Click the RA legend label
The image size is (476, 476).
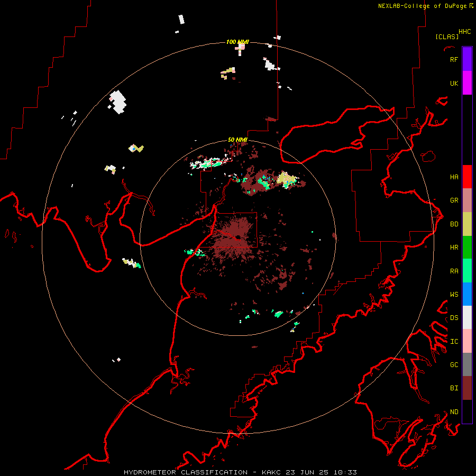(x=454, y=271)
